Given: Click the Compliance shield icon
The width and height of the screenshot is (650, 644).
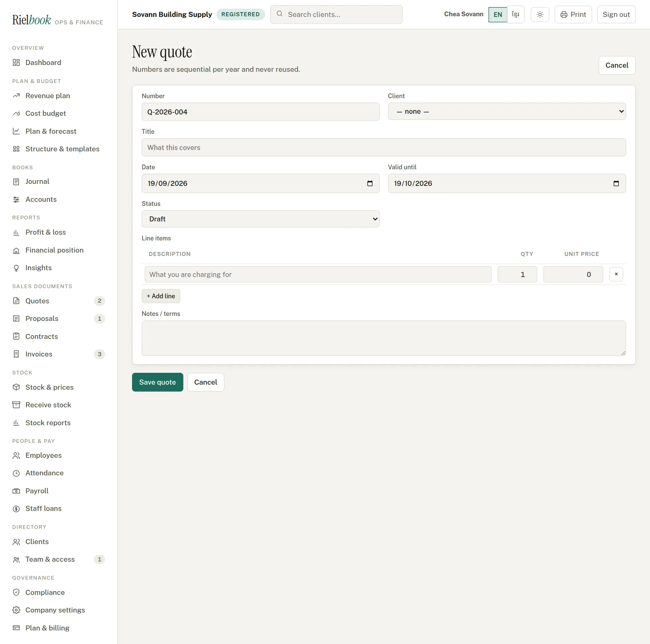Looking at the screenshot, I should point(16,592).
